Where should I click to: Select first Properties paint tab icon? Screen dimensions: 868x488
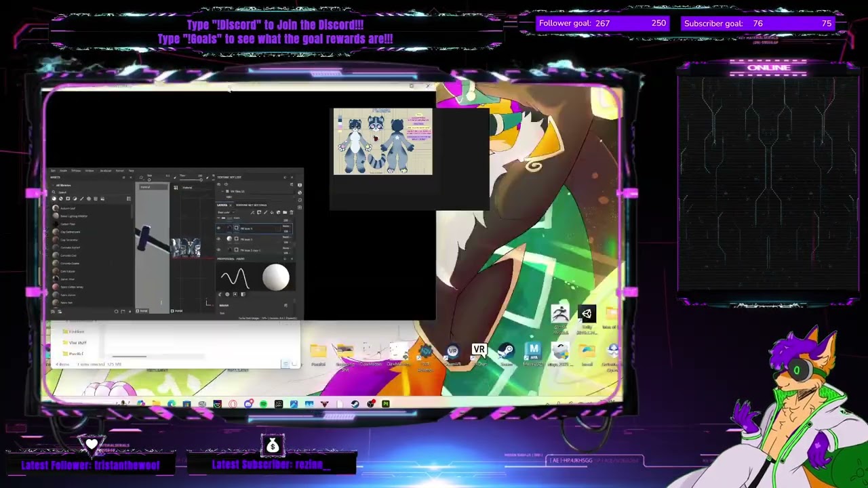click(x=220, y=294)
